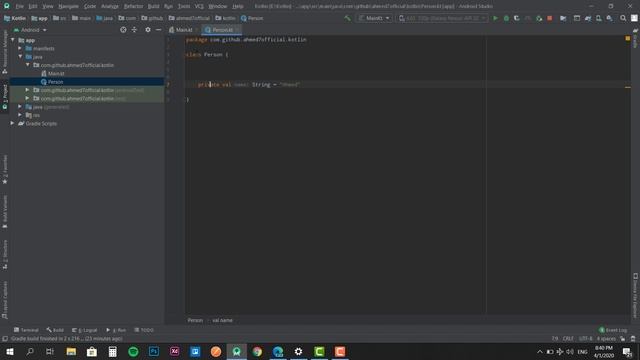640x360 pixels.
Task: Click Collapse All icon in Project panel
Action: [x=134, y=30]
